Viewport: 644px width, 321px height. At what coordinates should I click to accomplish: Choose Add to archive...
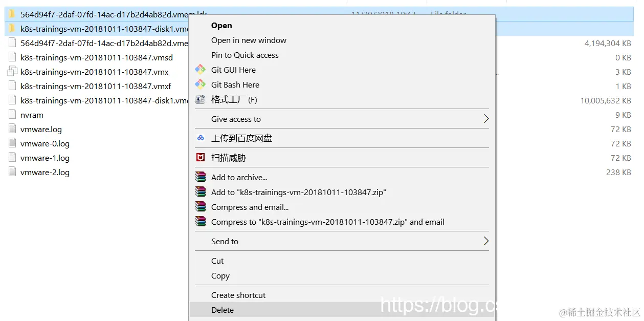coord(239,177)
